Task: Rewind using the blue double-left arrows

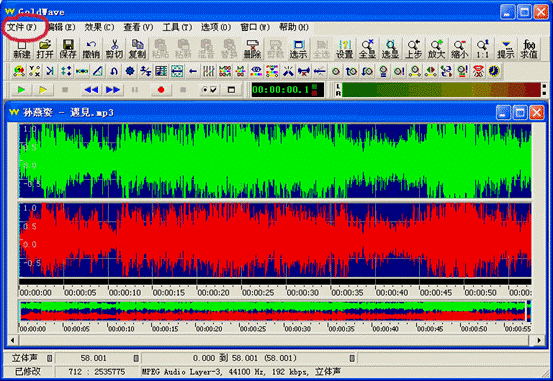Action: click(91, 90)
